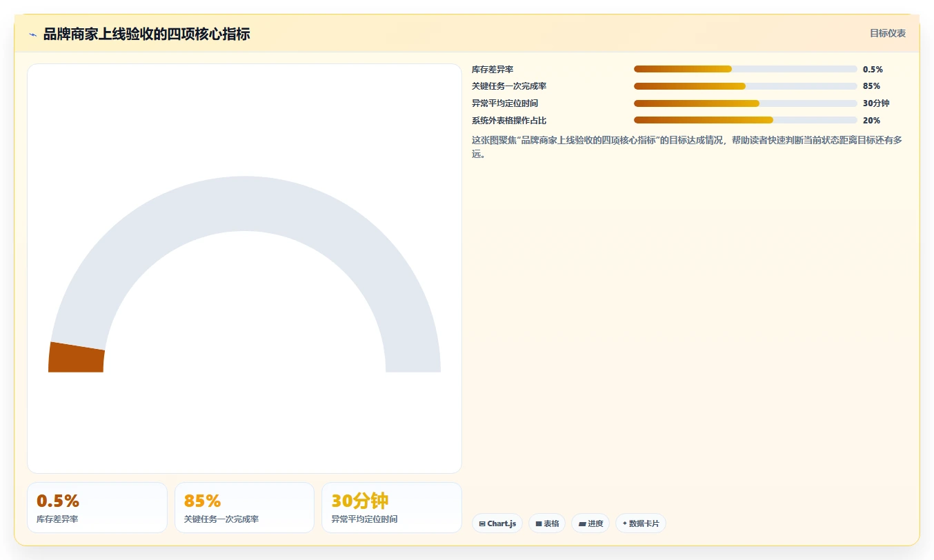Click the 异常平均定位时间 progress bar
Screen dimensions: 934x560
coord(745,103)
